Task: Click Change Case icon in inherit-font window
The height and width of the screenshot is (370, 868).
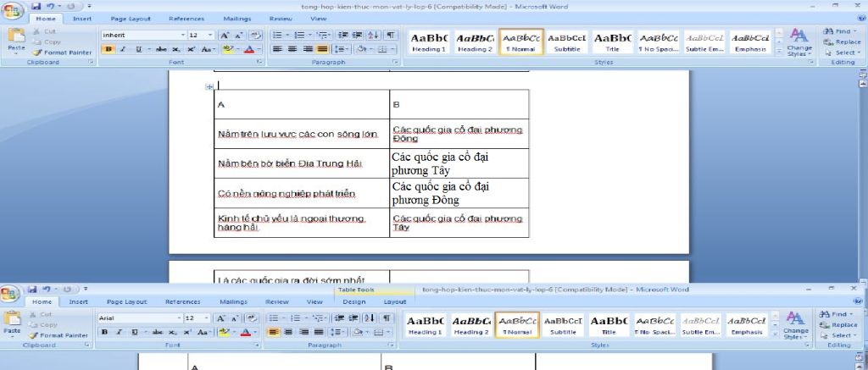Action: click(x=209, y=49)
